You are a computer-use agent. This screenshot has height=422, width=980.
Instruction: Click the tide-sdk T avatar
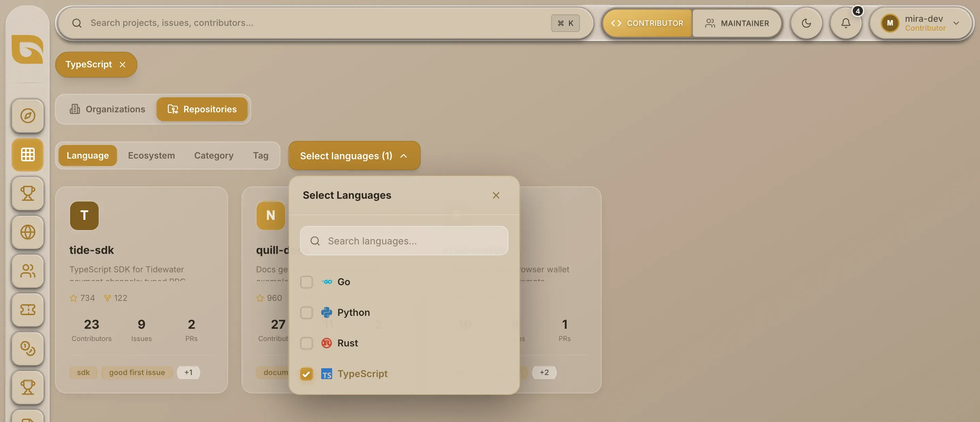[x=84, y=216]
